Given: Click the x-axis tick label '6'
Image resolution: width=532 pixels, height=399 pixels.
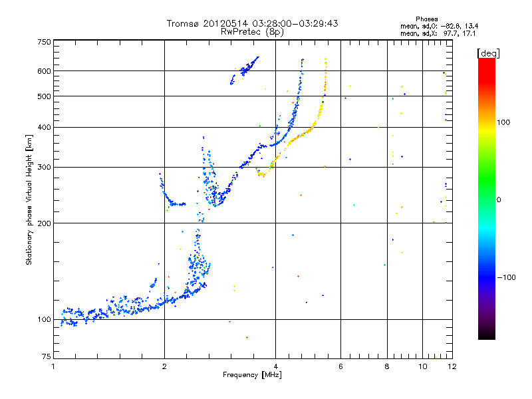Looking at the screenshot, I should (340, 366).
